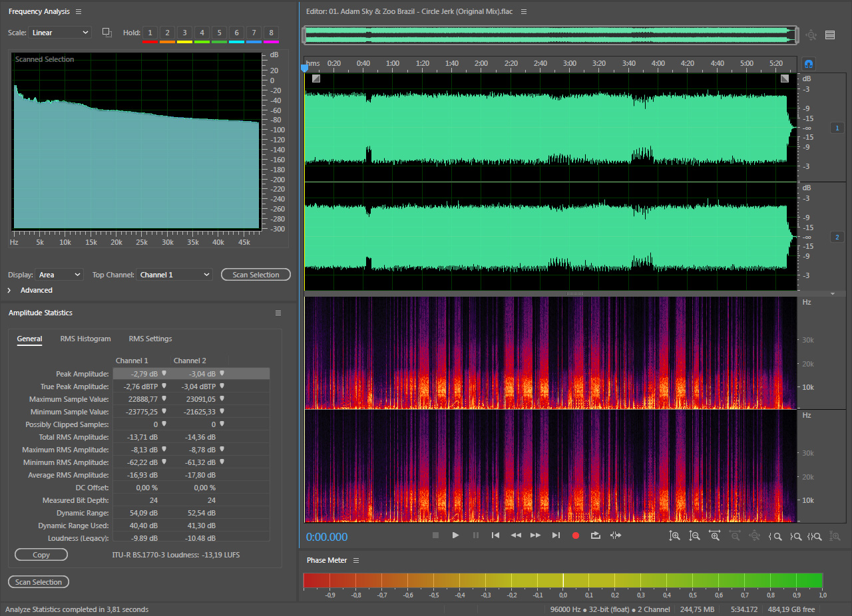
Task: Click the fade-out handle on the waveform
Action: coord(785,78)
